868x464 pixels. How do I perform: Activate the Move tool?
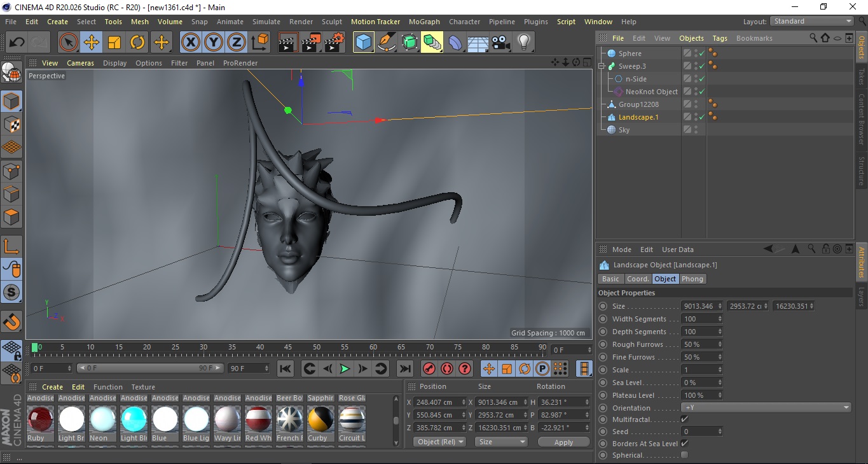[x=91, y=43]
